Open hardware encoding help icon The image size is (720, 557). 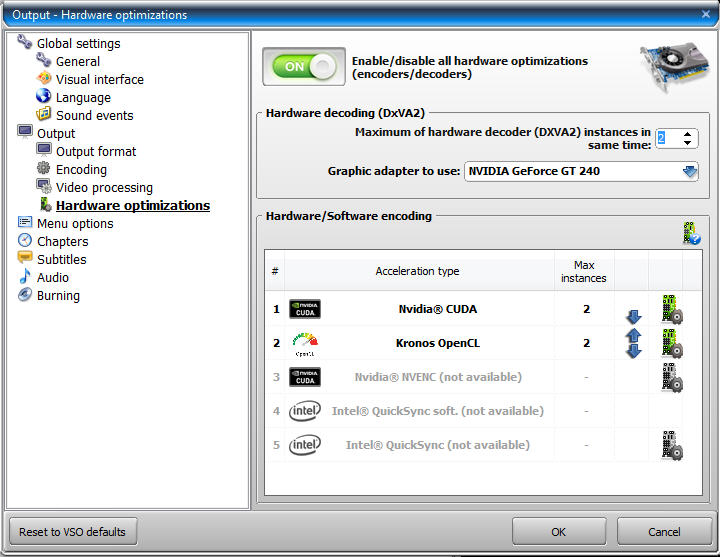pyautogui.click(x=691, y=233)
